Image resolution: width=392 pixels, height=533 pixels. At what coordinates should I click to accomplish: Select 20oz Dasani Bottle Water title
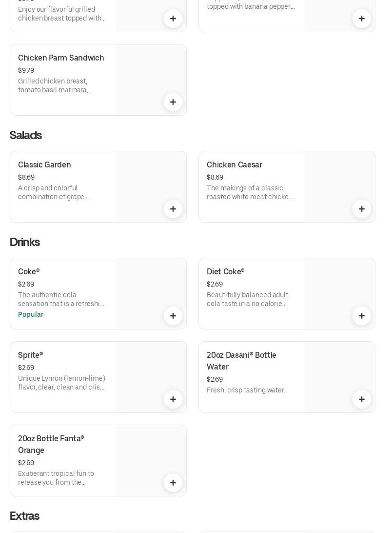point(241,361)
